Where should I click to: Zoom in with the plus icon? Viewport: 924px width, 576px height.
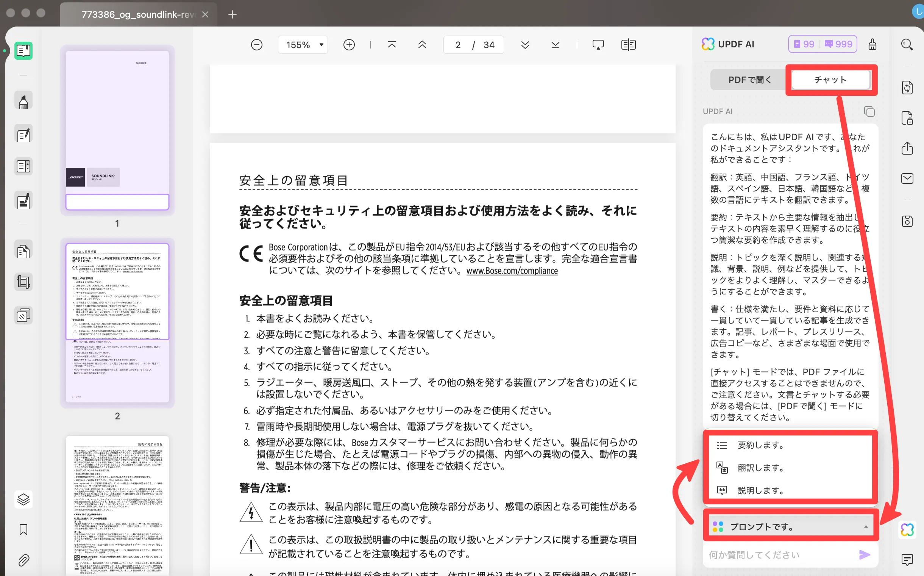[x=349, y=45]
